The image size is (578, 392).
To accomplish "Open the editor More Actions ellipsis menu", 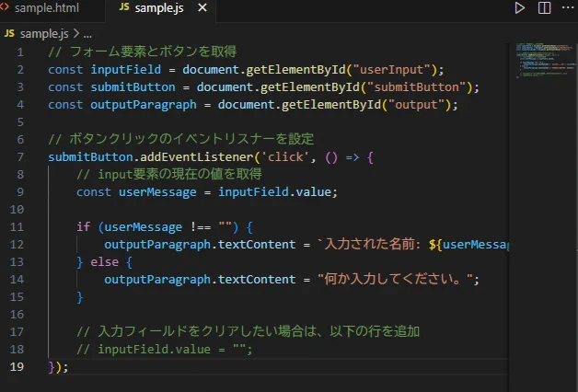I will pyautogui.click(x=568, y=7).
